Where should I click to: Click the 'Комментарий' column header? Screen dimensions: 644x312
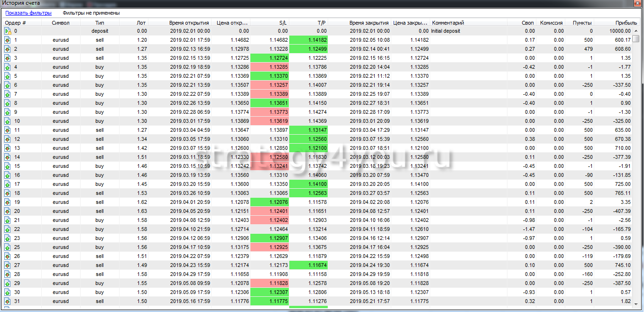tap(448, 23)
